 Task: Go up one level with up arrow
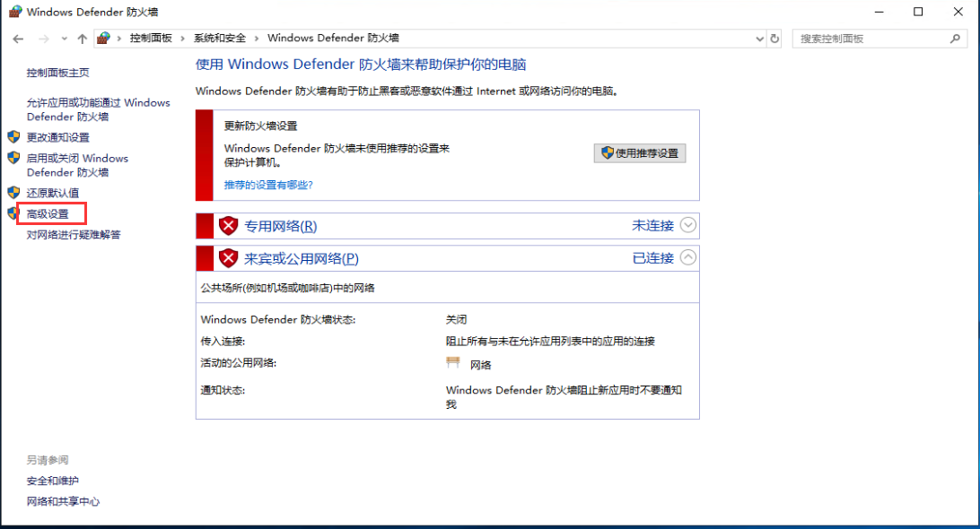point(82,39)
